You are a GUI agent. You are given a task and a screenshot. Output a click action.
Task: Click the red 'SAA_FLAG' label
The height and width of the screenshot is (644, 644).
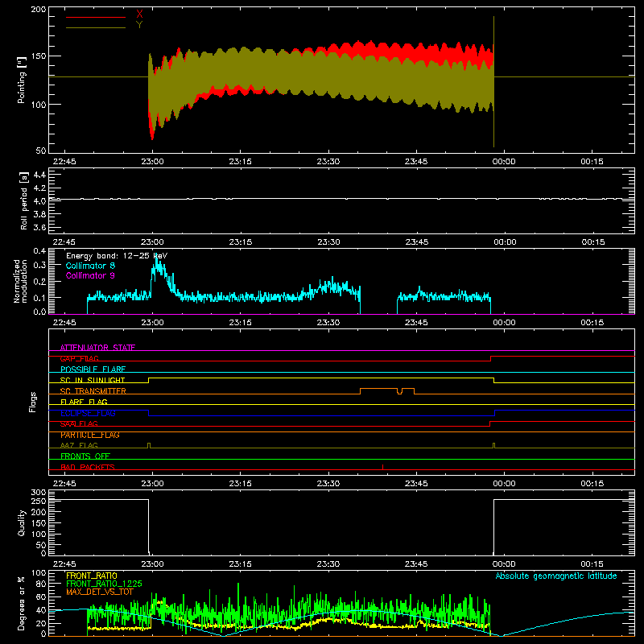(x=79, y=423)
